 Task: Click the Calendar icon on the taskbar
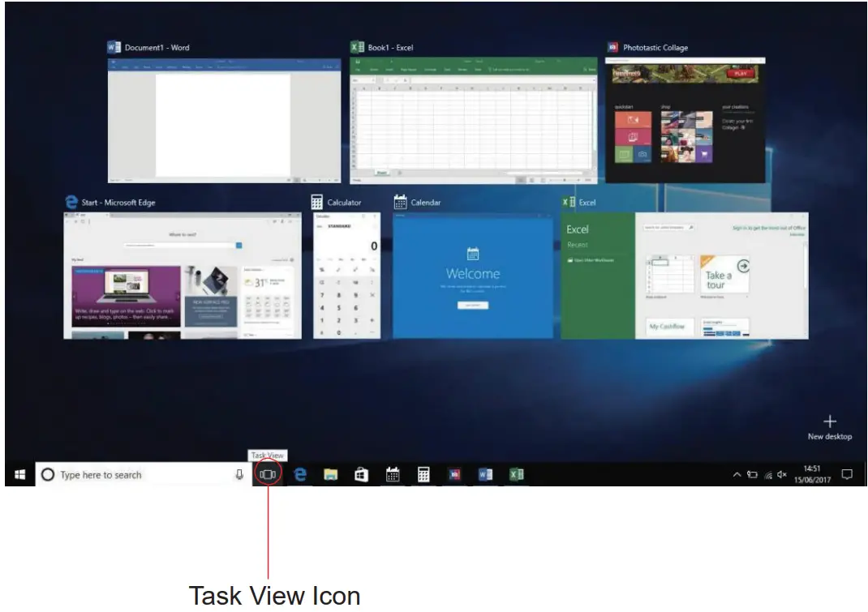point(393,474)
